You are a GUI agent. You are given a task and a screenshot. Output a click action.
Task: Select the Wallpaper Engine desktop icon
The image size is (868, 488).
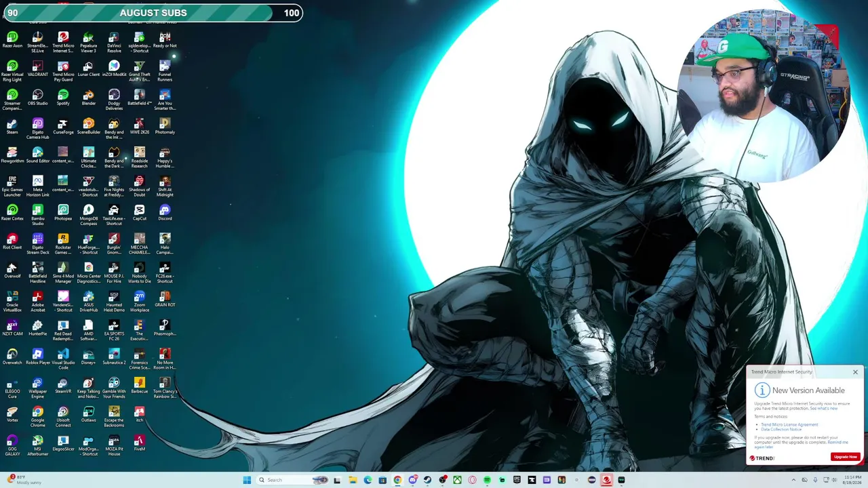click(37, 388)
